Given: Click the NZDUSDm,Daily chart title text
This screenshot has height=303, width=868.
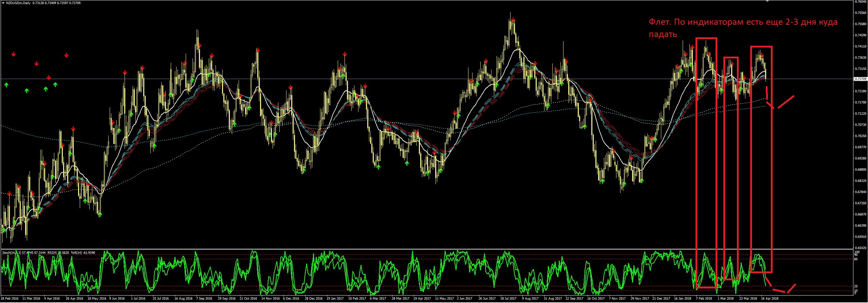Looking at the screenshot, I should [18, 3].
